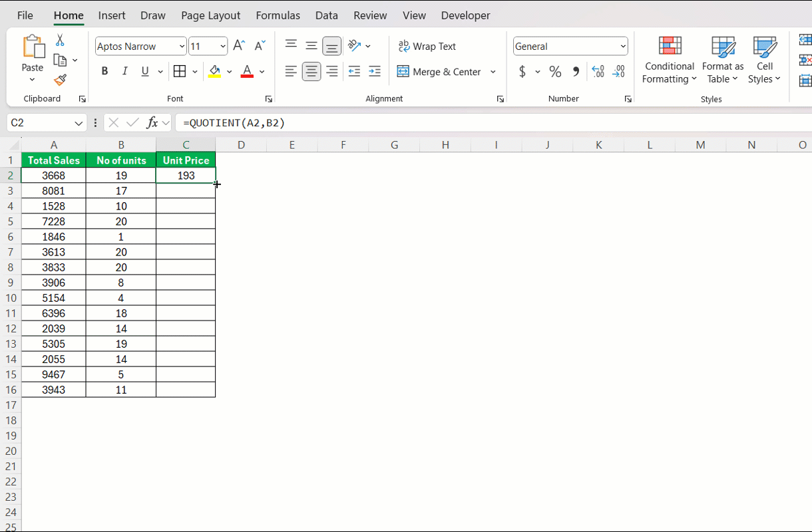Select cell with value 9467
The image size is (812, 532).
54,374
